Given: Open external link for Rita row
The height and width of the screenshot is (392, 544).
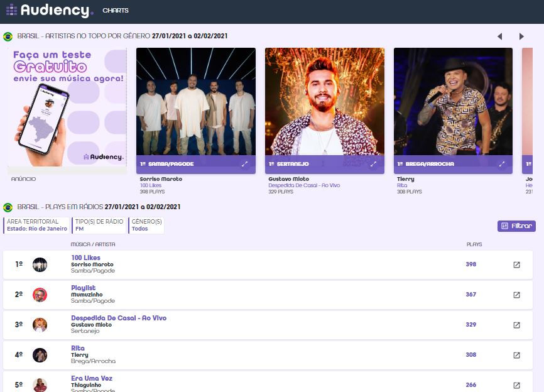Looking at the screenshot, I should click(516, 355).
